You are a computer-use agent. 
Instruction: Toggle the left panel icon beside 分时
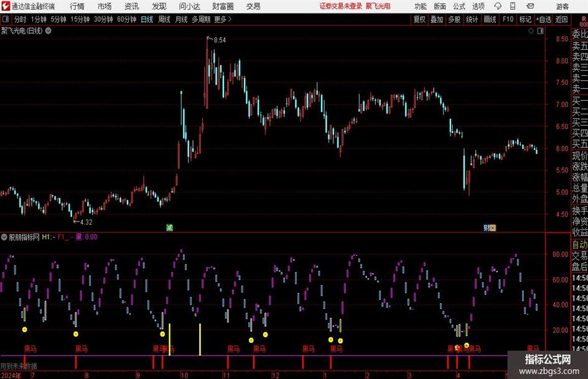tap(6, 19)
